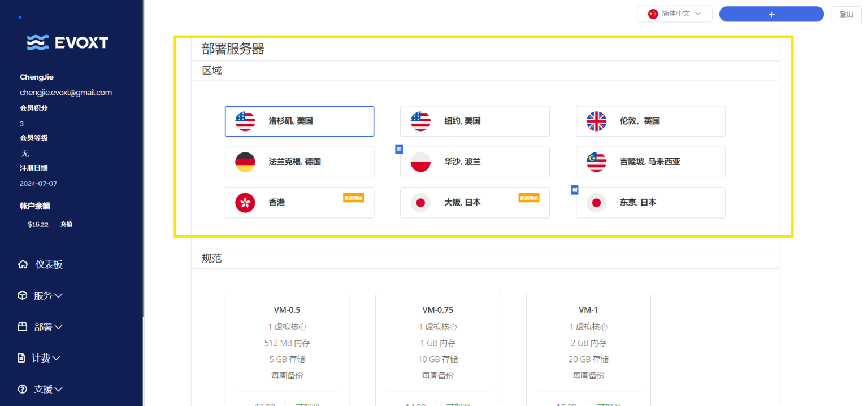The height and width of the screenshot is (406, 868).
Task: Click the 充值 recharge link
Action: tap(66, 224)
